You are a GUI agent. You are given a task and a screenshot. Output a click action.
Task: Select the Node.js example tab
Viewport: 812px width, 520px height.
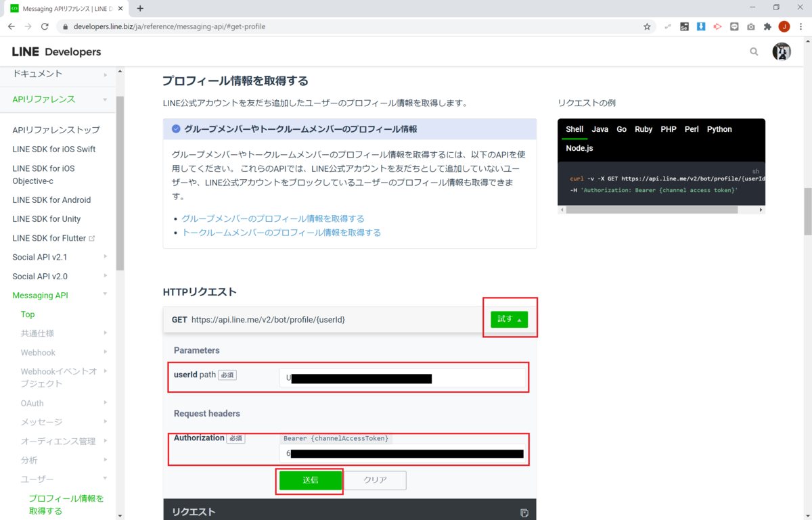click(x=579, y=147)
